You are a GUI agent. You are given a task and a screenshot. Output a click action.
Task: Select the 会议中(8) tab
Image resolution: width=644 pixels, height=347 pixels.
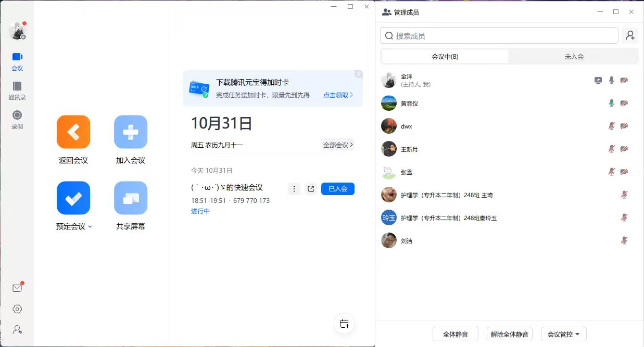point(445,57)
